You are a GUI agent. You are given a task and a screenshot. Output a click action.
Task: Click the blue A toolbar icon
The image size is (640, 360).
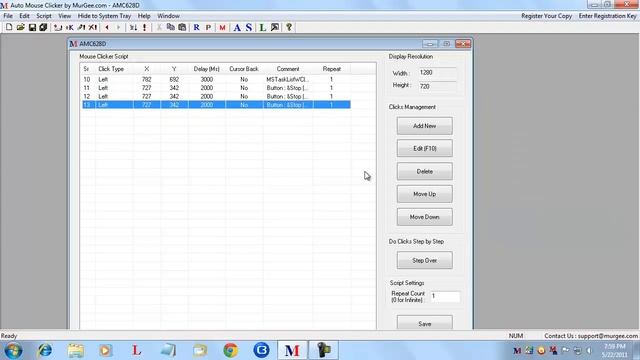(237, 27)
